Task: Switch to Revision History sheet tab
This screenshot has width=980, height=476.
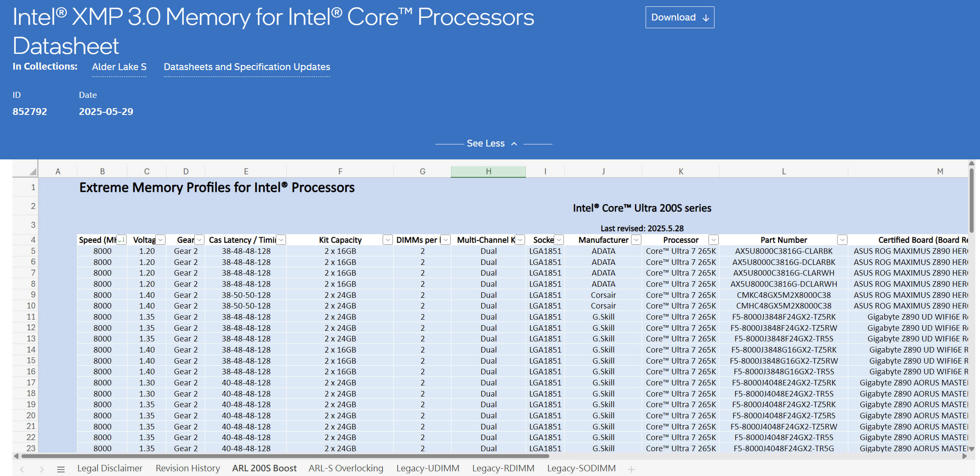Action: pos(188,468)
